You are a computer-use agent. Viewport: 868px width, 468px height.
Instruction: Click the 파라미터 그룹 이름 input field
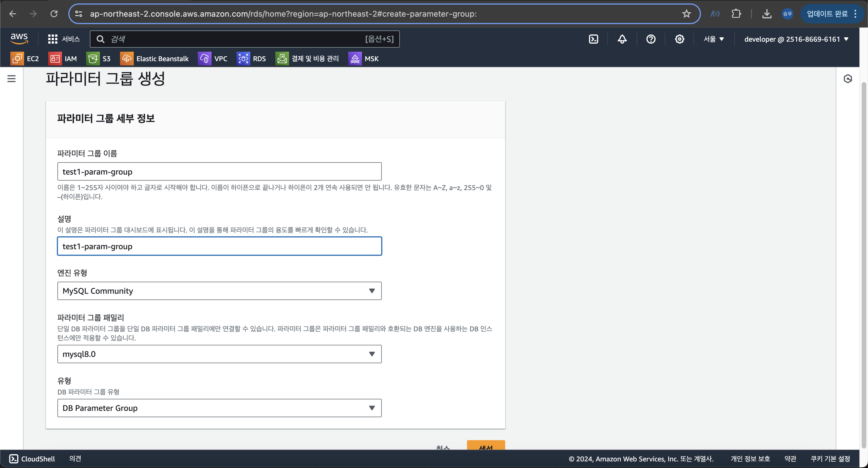click(219, 171)
